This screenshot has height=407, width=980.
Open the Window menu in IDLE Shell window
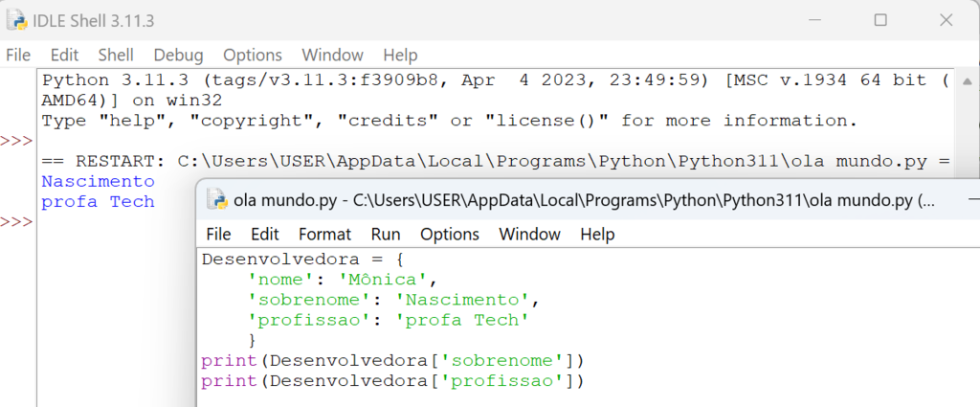332,55
